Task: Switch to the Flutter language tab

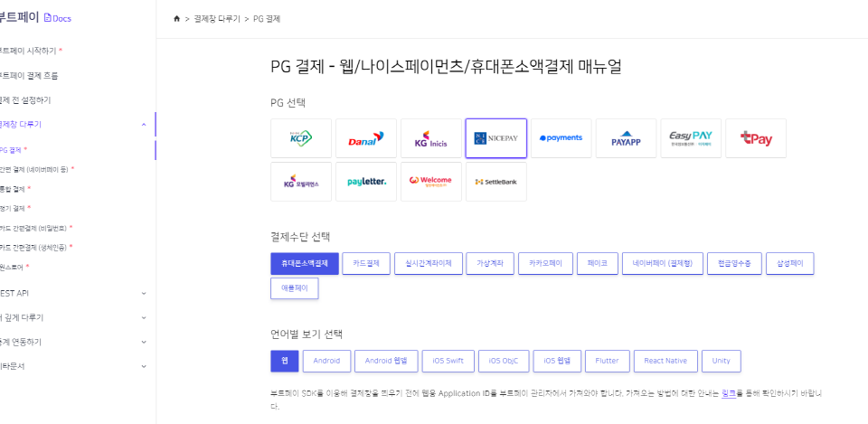Action: [x=608, y=361]
